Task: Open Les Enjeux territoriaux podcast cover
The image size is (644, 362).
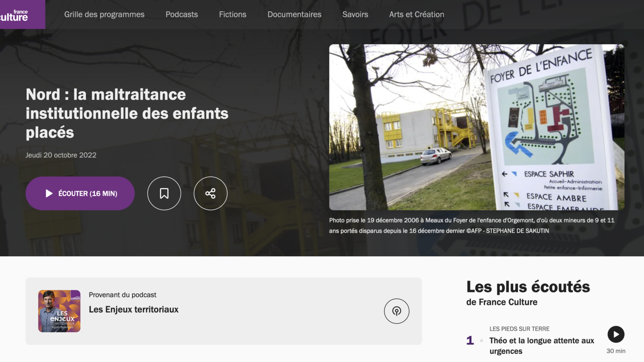Action: click(x=59, y=311)
